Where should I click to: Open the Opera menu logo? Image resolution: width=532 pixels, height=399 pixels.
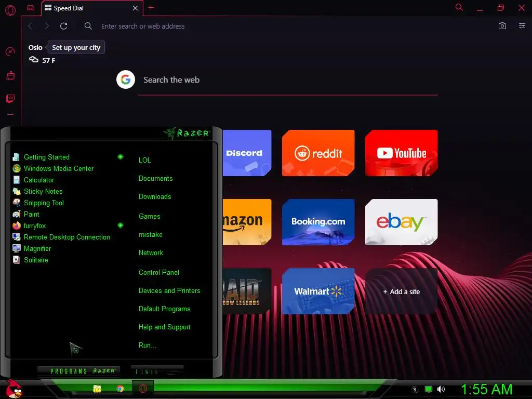pos(10,10)
